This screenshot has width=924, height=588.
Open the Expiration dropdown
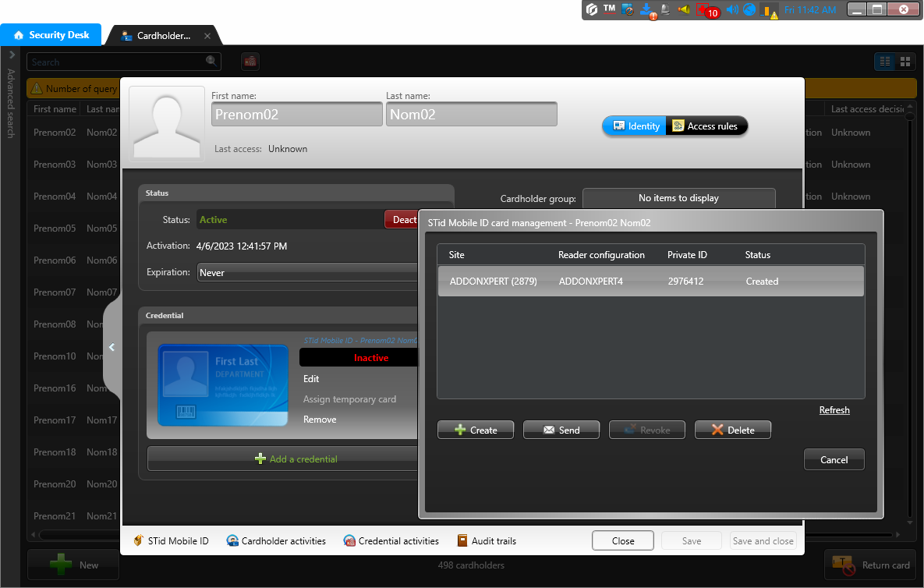308,273
